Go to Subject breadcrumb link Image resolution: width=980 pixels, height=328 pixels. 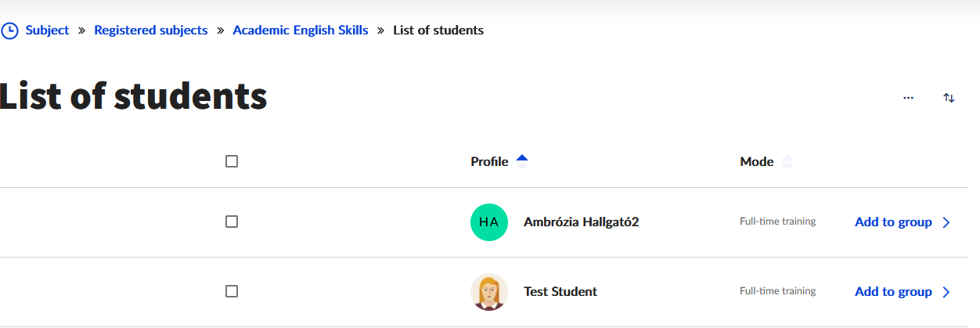[47, 31]
